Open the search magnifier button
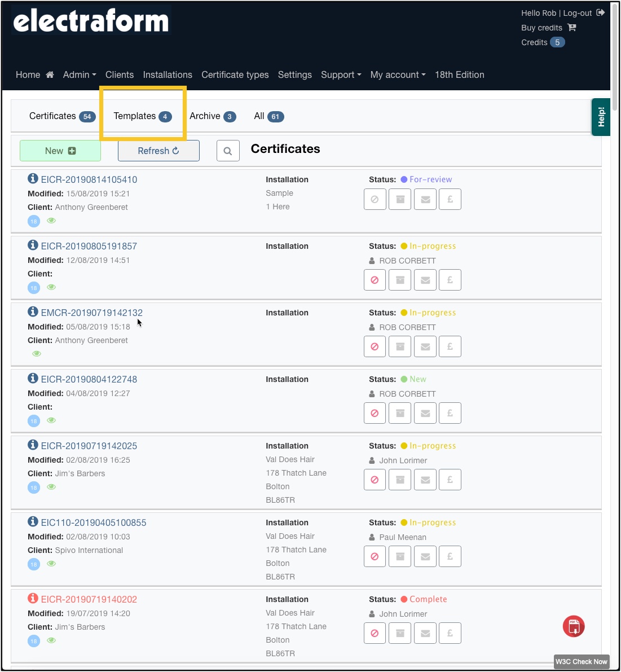 228,151
